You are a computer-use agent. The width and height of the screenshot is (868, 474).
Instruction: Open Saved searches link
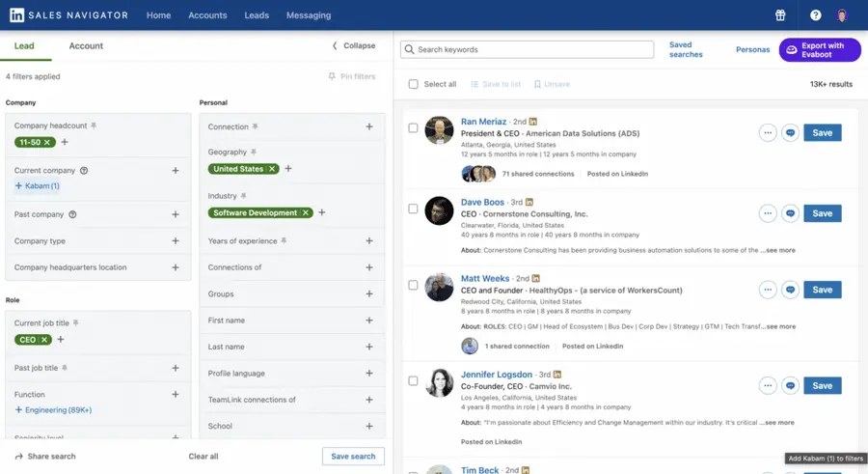tap(686, 50)
